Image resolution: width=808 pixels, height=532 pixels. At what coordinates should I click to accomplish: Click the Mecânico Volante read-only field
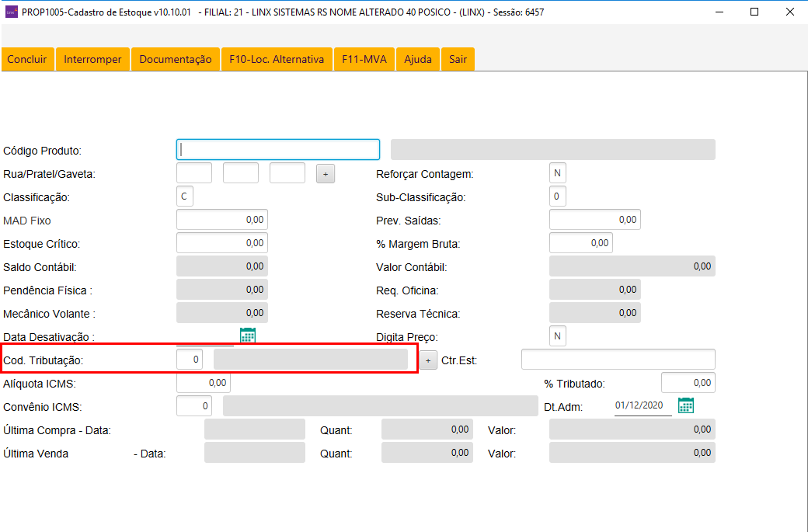coord(222,313)
